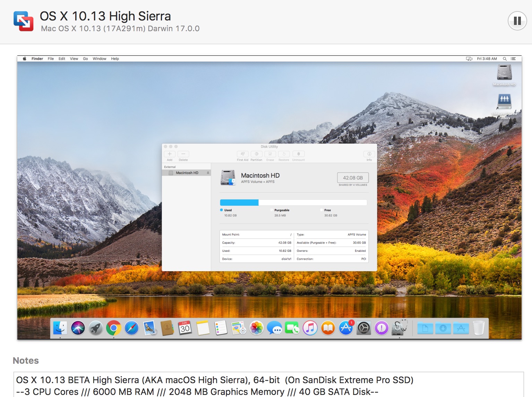Click the 30.62 GB free value
Image resolution: width=532 pixels, height=397 pixels.
pyautogui.click(x=331, y=215)
